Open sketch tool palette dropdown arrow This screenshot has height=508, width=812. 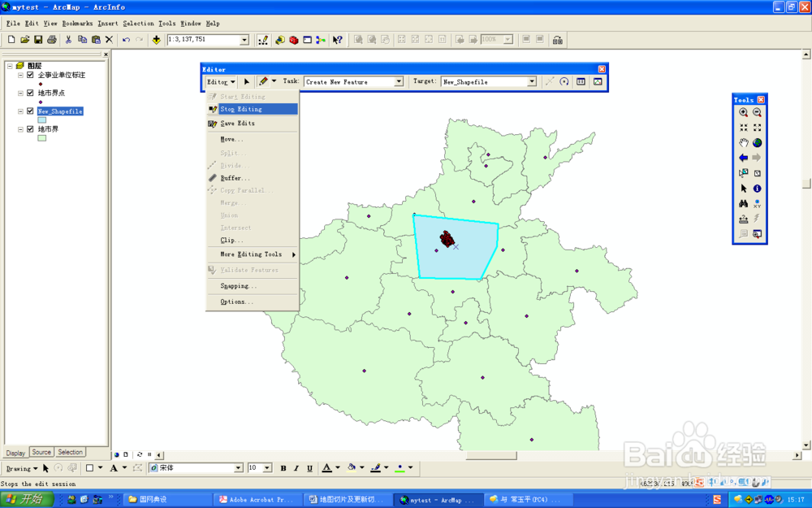coord(274,81)
